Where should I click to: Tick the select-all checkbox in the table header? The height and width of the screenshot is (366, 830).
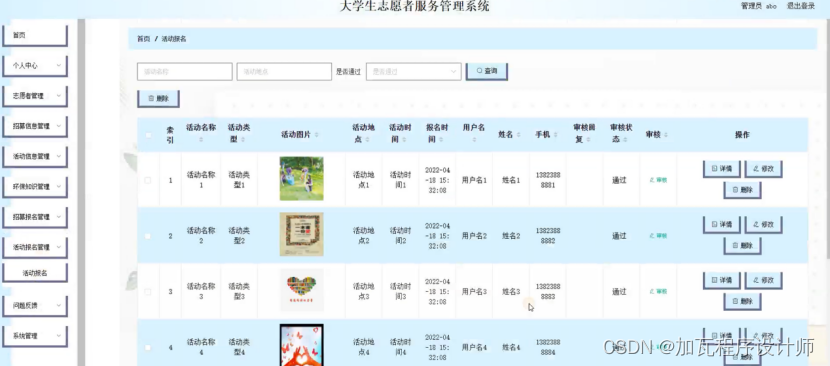(148, 135)
